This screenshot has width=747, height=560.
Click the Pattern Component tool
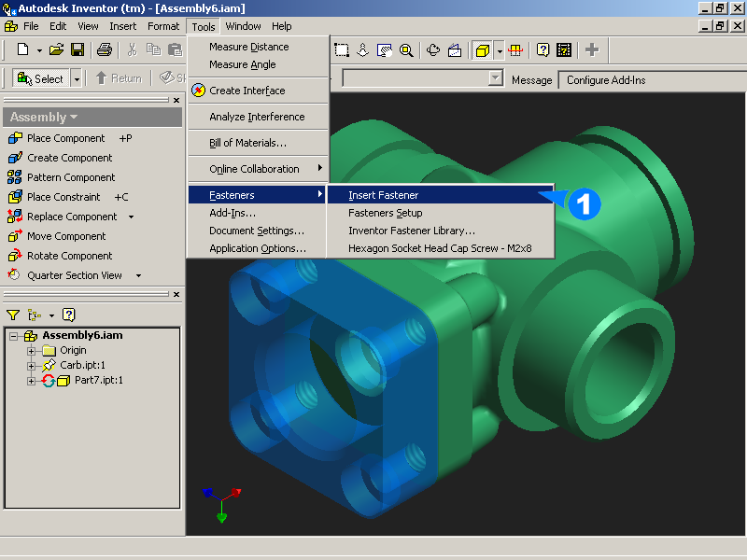(x=62, y=177)
